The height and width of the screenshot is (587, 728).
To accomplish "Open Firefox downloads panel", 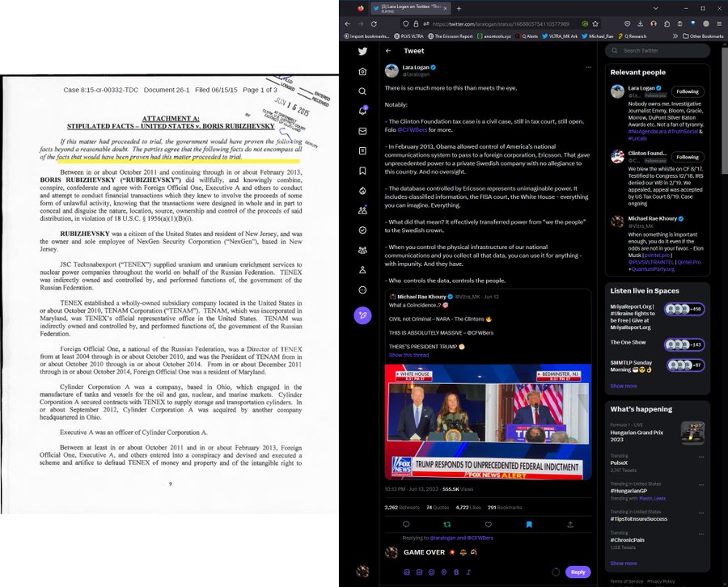I will (641, 23).
